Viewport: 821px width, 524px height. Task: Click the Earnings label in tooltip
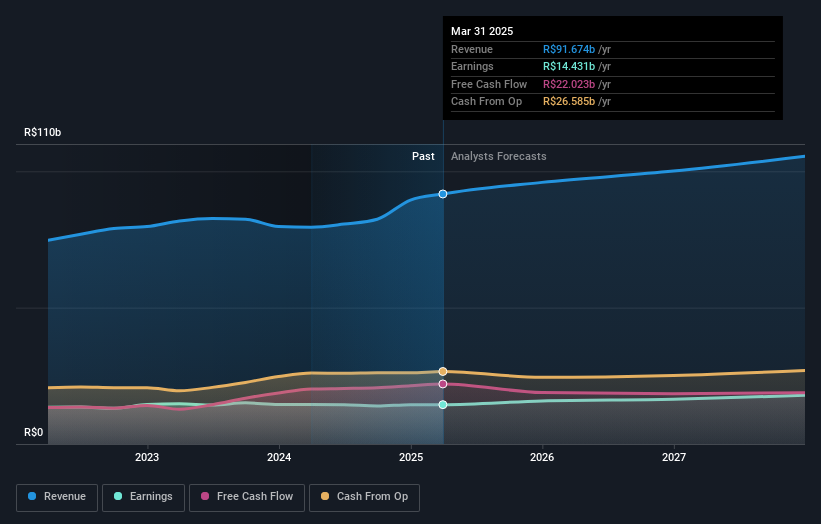click(x=472, y=66)
